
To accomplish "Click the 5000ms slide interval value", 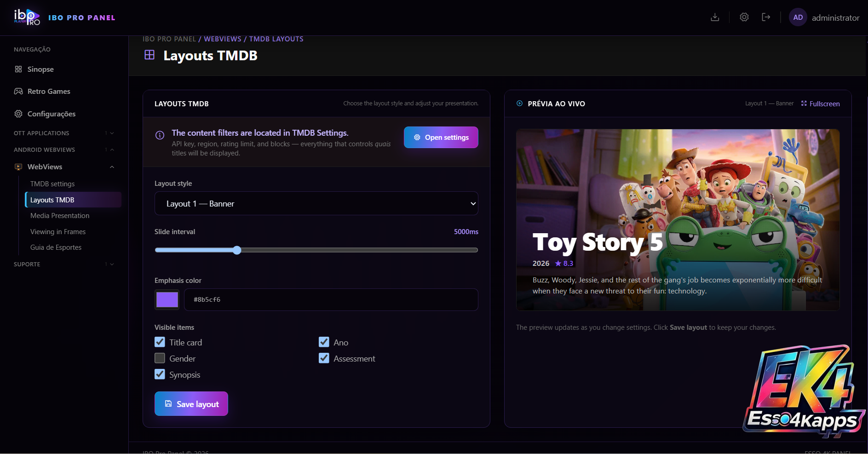I will click(x=466, y=232).
